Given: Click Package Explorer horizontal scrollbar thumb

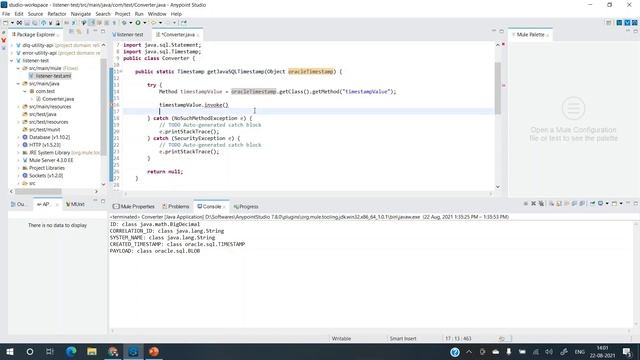Looking at the screenshot, I should point(38,191).
